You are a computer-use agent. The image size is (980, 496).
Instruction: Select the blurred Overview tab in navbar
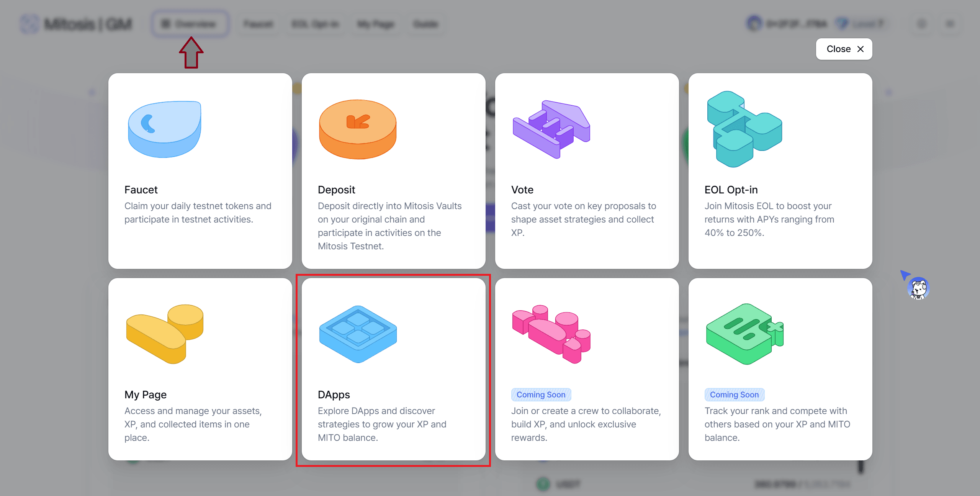click(x=190, y=24)
